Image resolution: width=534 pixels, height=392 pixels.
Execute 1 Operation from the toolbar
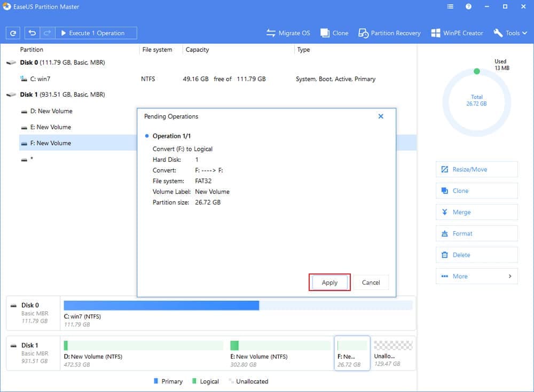click(x=96, y=33)
